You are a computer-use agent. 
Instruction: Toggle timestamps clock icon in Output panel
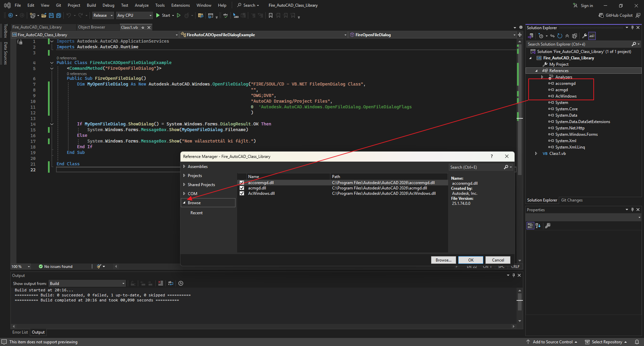point(181,283)
